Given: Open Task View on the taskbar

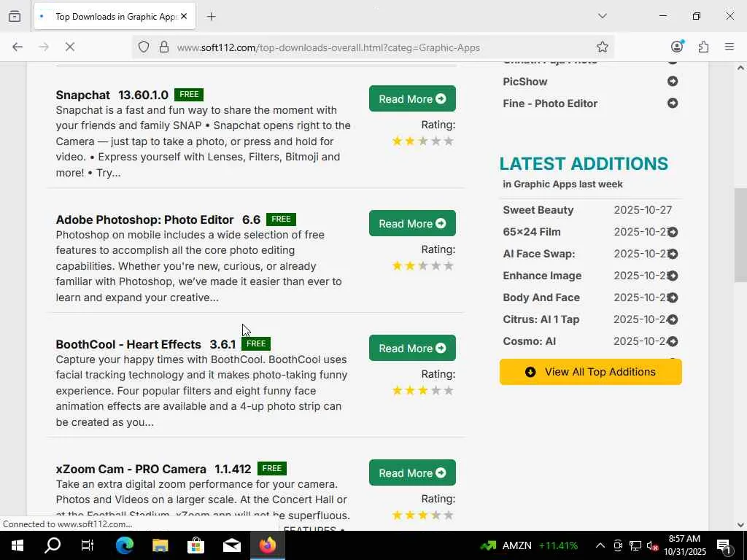Looking at the screenshot, I should [88, 545].
